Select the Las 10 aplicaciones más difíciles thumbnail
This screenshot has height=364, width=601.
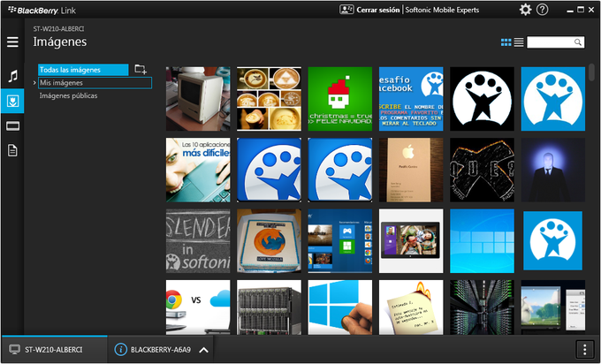(198, 170)
